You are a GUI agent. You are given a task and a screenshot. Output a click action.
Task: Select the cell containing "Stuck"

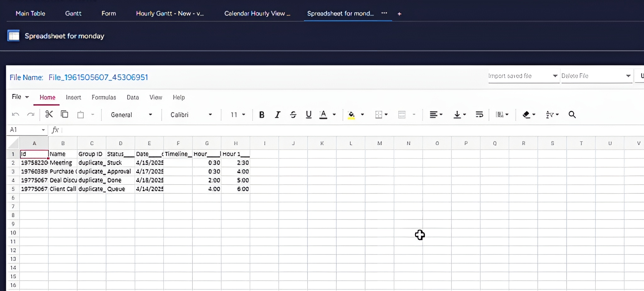[x=120, y=163]
